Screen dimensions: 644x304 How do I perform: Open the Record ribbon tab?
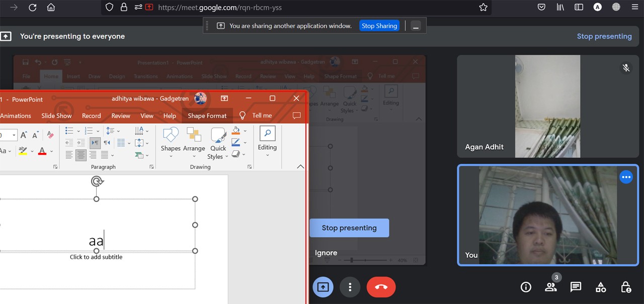tap(91, 116)
